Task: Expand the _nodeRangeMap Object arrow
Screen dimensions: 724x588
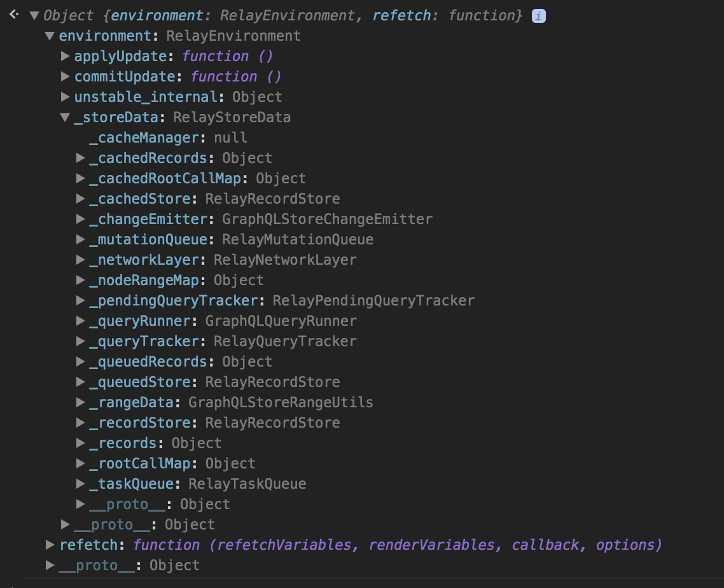Action: (80, 280)
